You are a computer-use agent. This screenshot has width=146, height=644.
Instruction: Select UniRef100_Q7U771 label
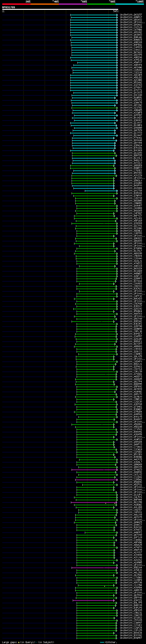coord(131,90)
